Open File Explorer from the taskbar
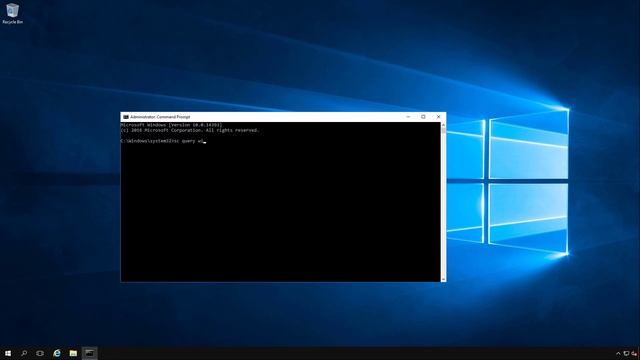The image size is (640, 360). click(x=73, y=353)
